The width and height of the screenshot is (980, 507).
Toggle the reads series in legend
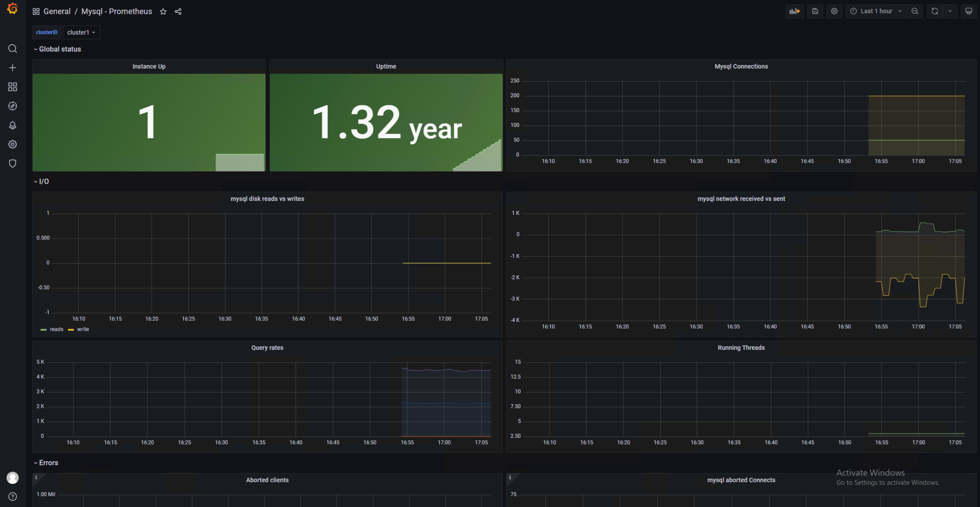click(56, 330)
